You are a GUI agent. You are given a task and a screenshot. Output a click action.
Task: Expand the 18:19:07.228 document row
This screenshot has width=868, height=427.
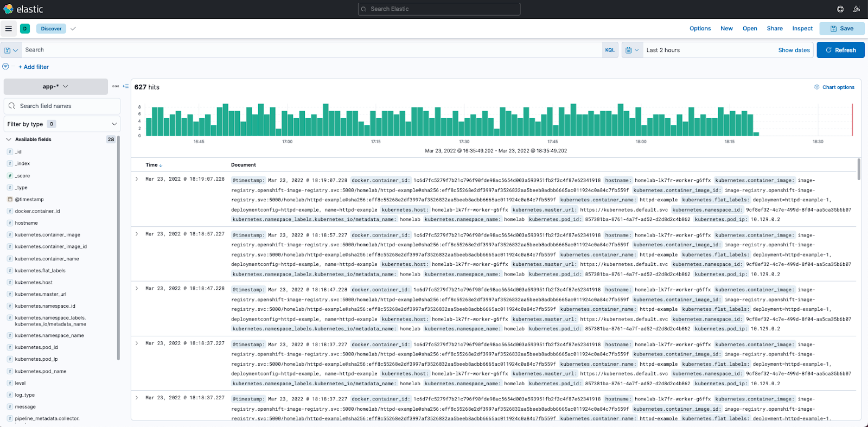[137, 179]
